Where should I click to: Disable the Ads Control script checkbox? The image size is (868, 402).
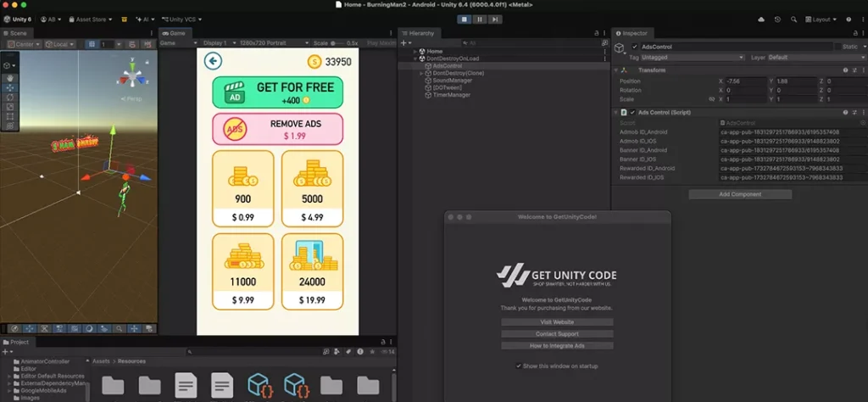(632, 113)
